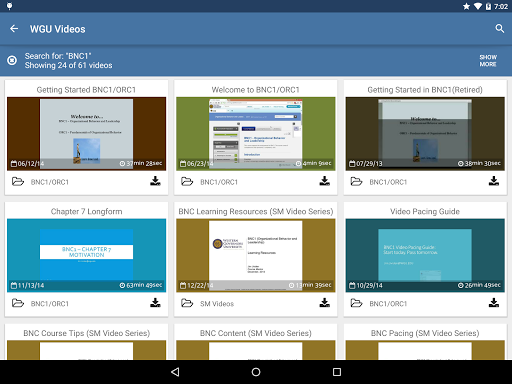This screenshot has width=512, height=384.
Task: Select BNC Pacing (SM Video Series) title
Action: click(425, 333)
